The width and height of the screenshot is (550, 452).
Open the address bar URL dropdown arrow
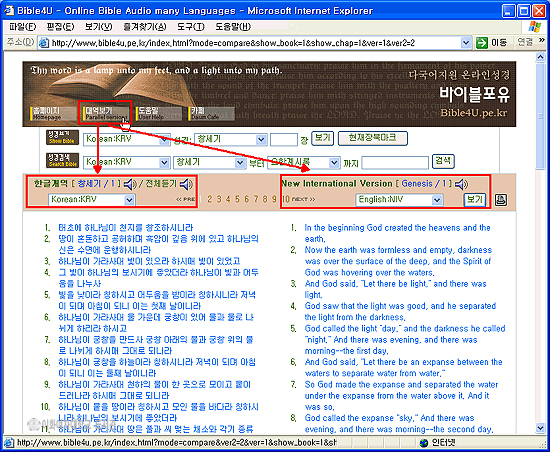click(465, 43)
